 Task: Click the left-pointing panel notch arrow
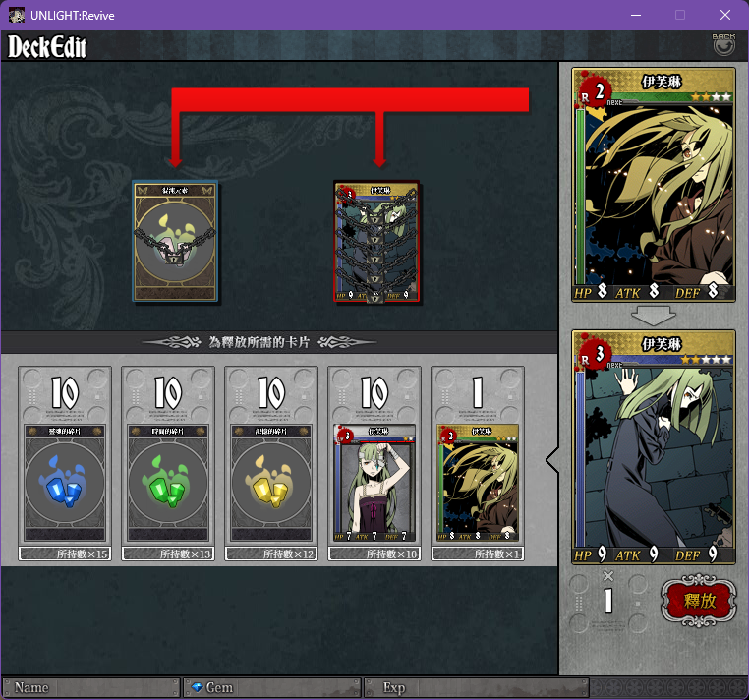(x=552, y=460)
